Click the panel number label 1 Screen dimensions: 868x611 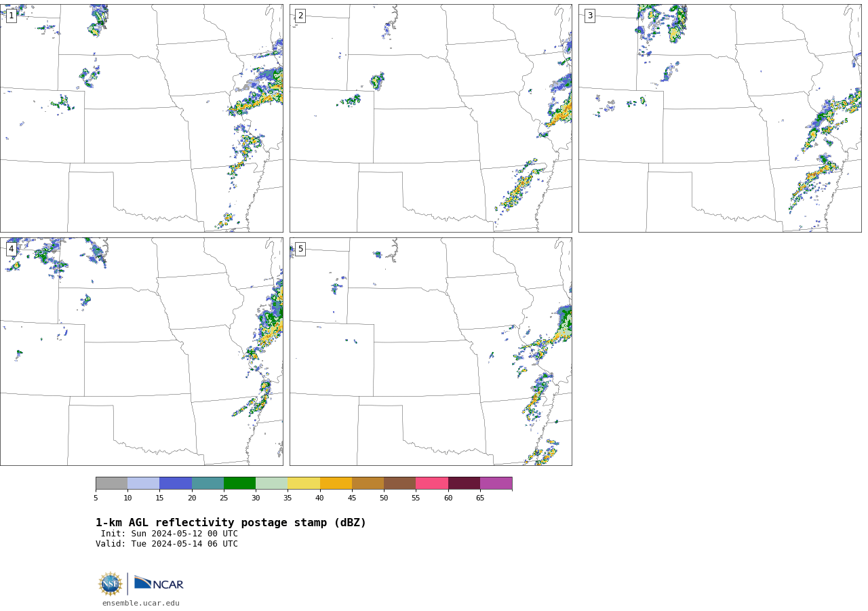11,16
